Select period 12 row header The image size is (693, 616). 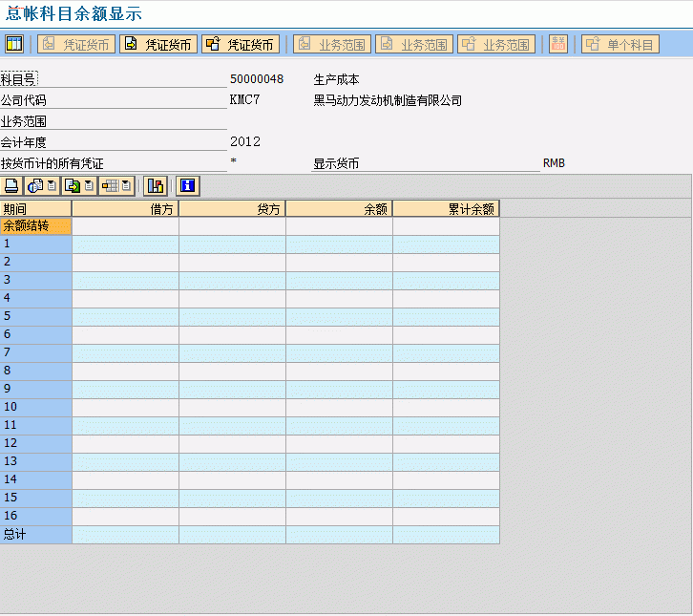tap(35, 443)
